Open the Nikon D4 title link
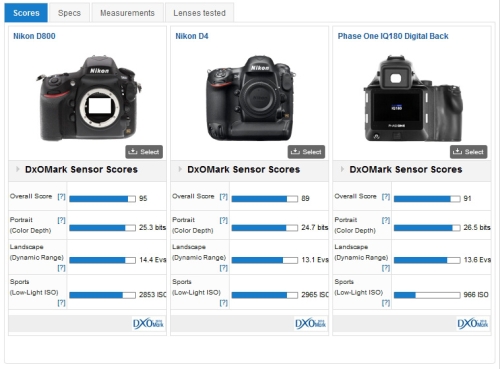Screen dimensions: 500x369 [x=192, y=36]
